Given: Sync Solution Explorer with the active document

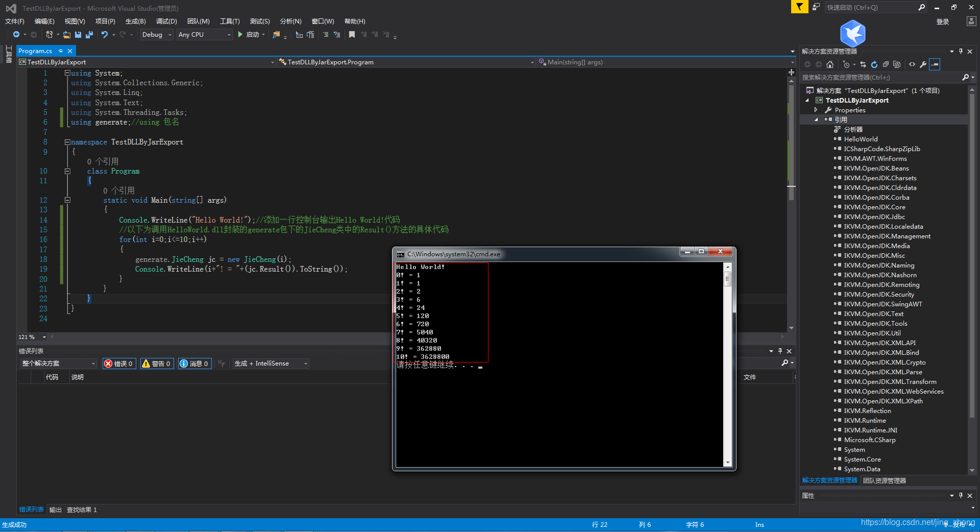Looking at the screenshot, I should pos(863,64).
